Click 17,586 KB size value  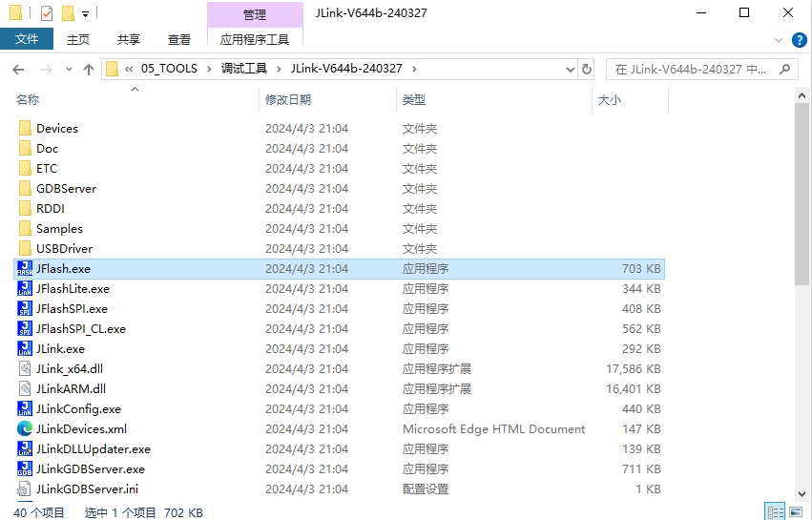634,368
